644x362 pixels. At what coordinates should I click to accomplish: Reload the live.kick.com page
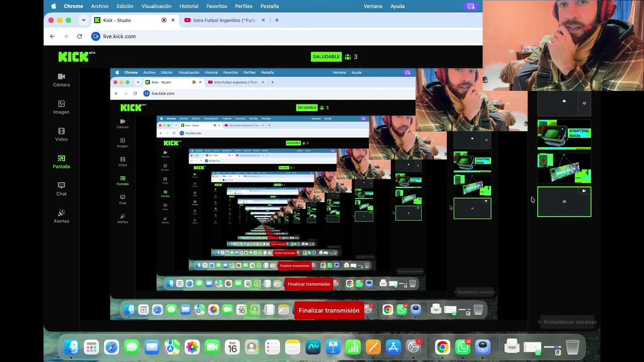(79, 36)
